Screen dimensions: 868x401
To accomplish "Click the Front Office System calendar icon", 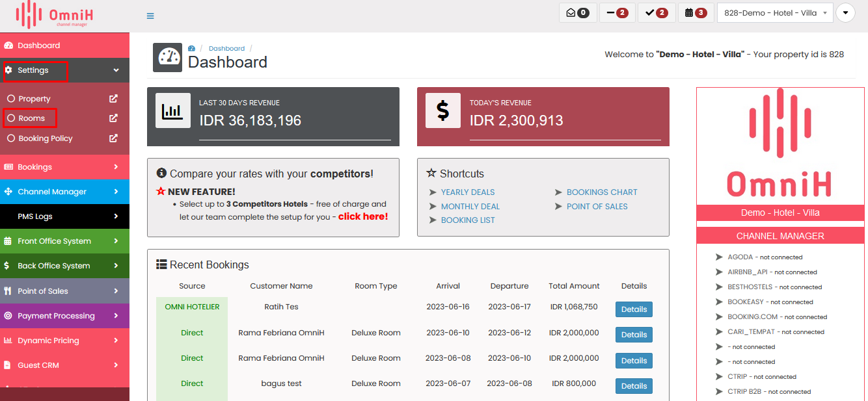I will tap(8, 241).
